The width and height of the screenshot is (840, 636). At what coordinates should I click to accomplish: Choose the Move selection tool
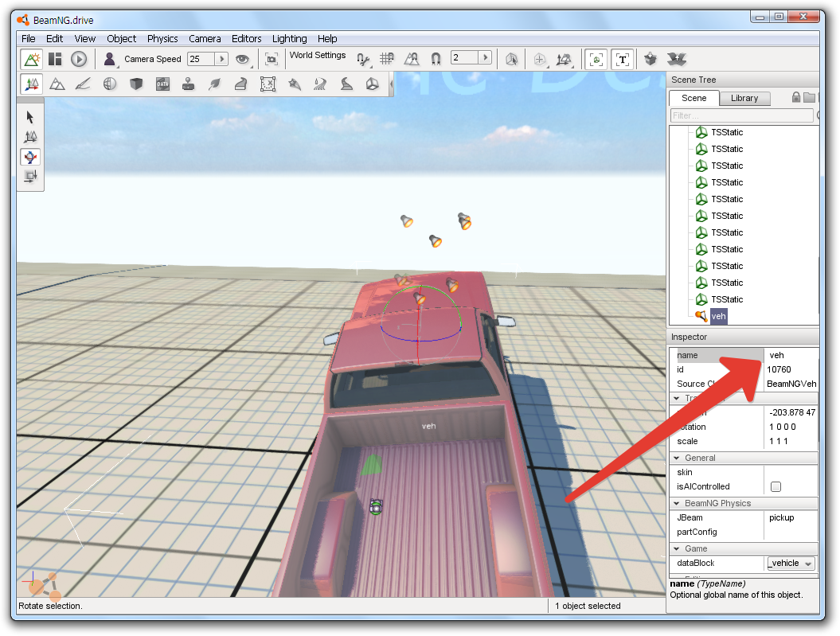pyautogui.click(x=30, y=137)
